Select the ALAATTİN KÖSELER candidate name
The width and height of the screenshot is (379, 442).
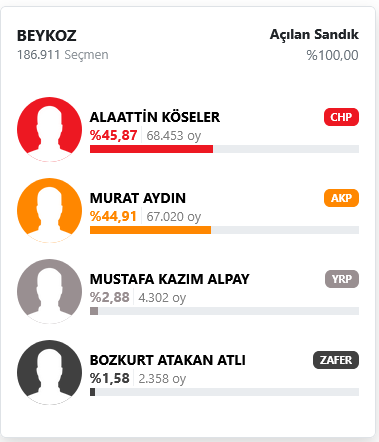pyautogui.click(x=155, y=117)
